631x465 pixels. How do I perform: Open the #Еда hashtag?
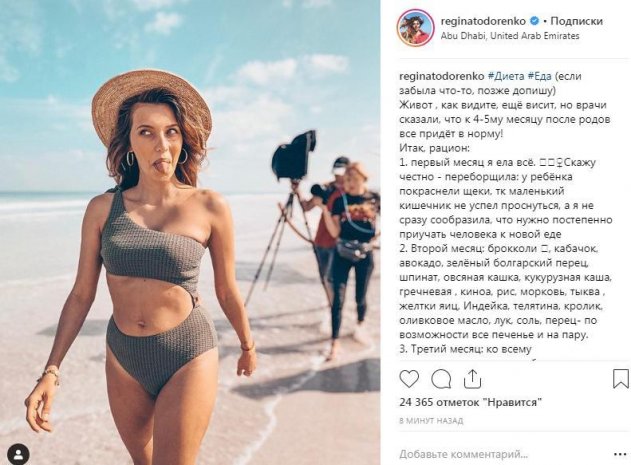tap(544, 75)
